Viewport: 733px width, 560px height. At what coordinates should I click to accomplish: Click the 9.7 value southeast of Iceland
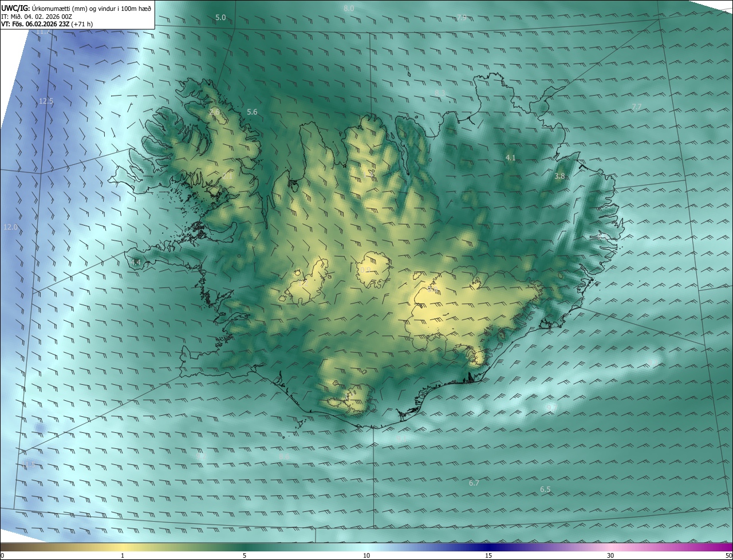pyautogui.click(x=551, y=407)
